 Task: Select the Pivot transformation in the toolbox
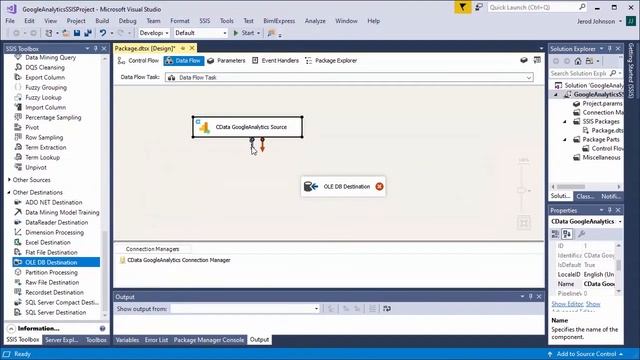[x=32, y=127]
